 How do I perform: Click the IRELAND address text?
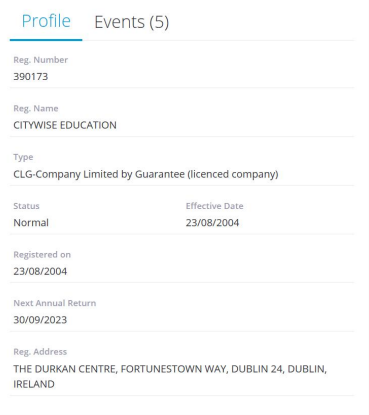pos(34,384)
